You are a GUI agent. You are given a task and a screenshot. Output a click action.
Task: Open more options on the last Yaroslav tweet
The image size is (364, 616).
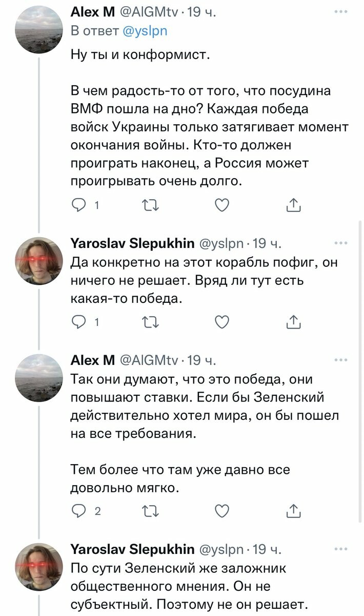[339, 549]
